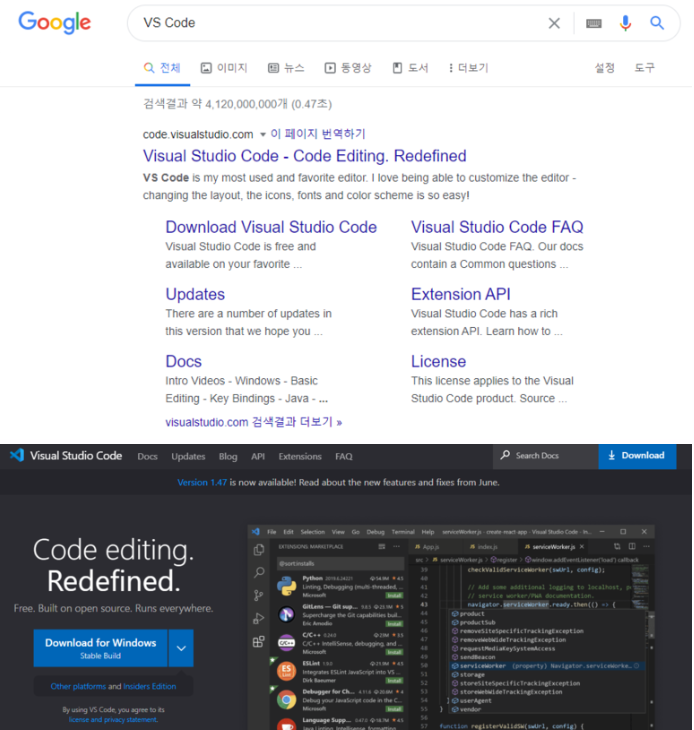The height and width of the screenshot is (730, 694).
Task: Switch to the 뉴스 tab
Action: (286, 68)
